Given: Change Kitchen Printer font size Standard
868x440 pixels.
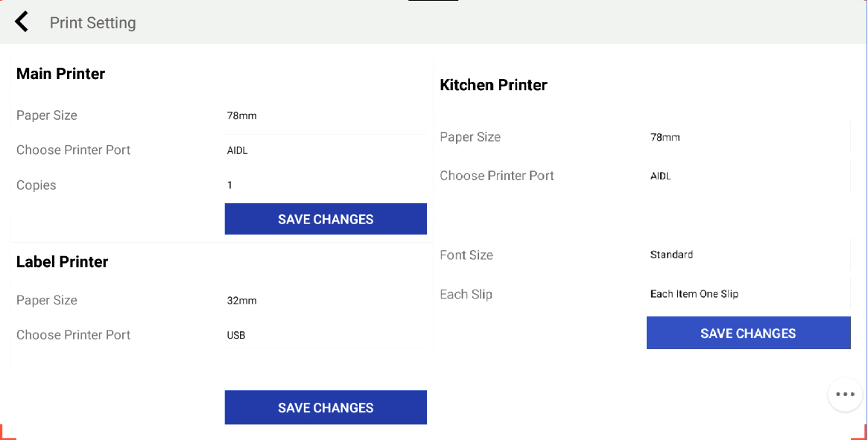Looking at the screenshot, I should coord(748,255).
